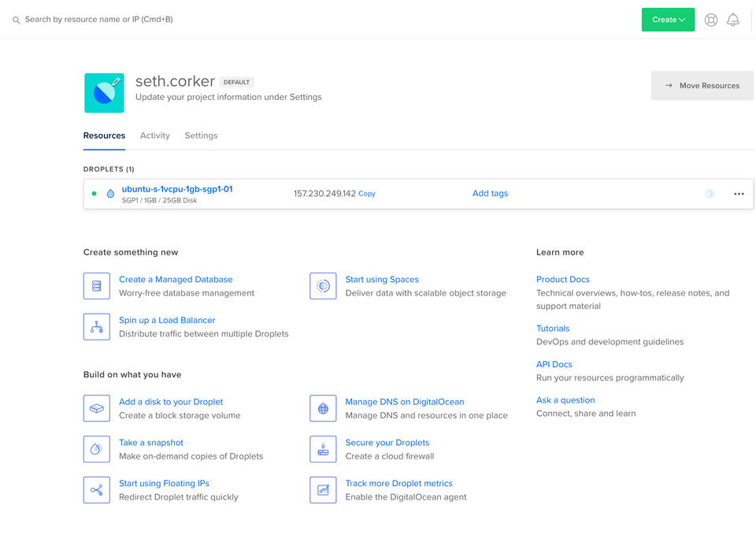Click Add tags for the droplet
756x535 pixels.
click(490, 194)
